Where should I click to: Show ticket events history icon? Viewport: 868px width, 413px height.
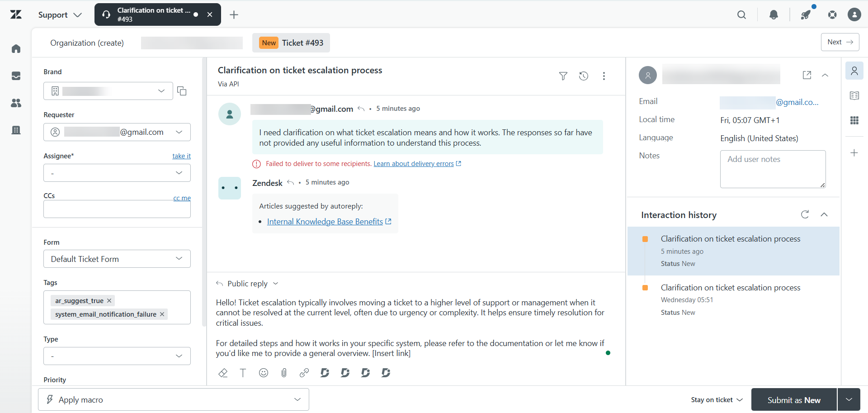pos(584,76)
